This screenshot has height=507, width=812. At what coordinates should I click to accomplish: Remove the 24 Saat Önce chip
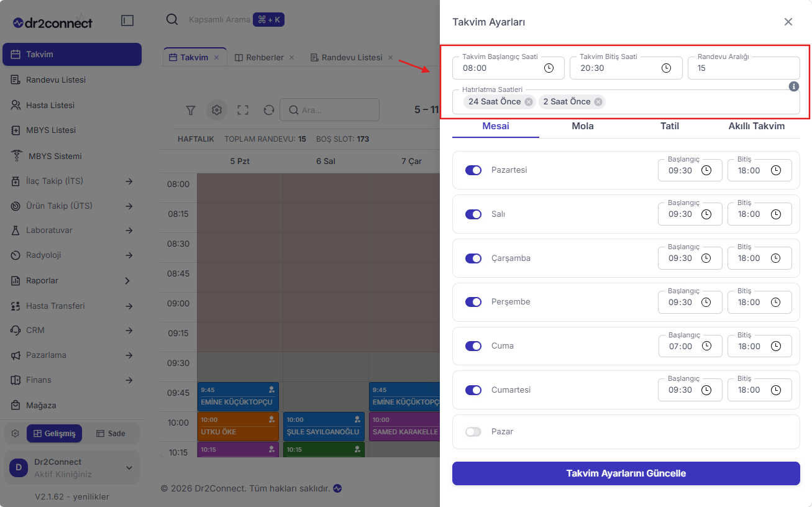[528, 102]
